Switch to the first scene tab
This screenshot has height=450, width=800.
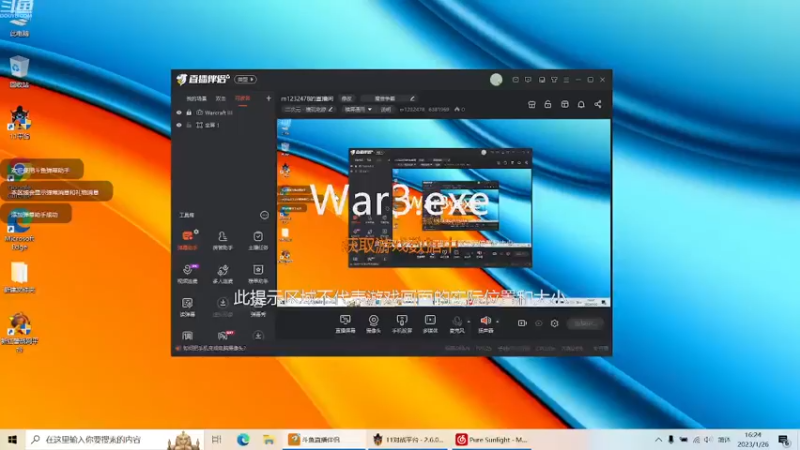[196, 98]
